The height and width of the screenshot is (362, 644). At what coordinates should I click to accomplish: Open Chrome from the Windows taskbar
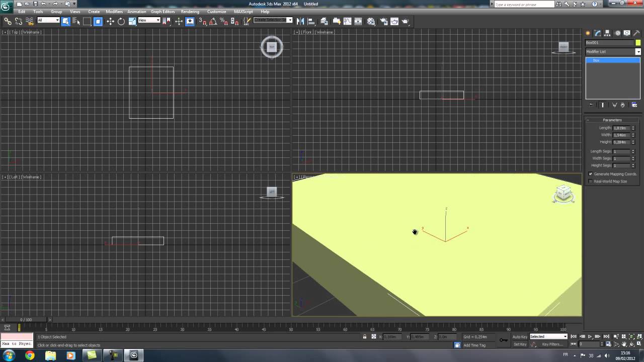(30, 355)
